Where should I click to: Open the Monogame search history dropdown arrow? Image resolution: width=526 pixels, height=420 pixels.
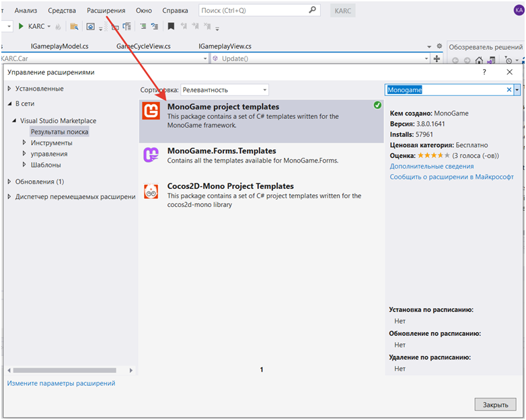517,89
